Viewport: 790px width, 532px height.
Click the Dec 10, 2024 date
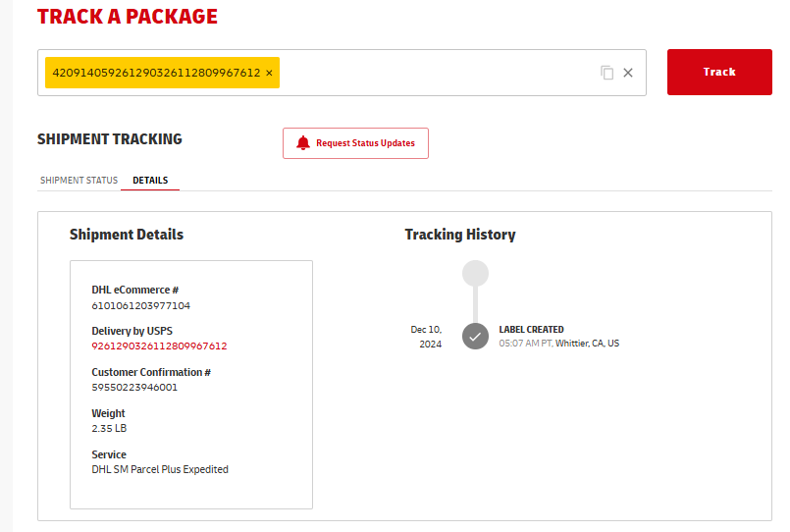pyautogui.click(x=426, y=337)
